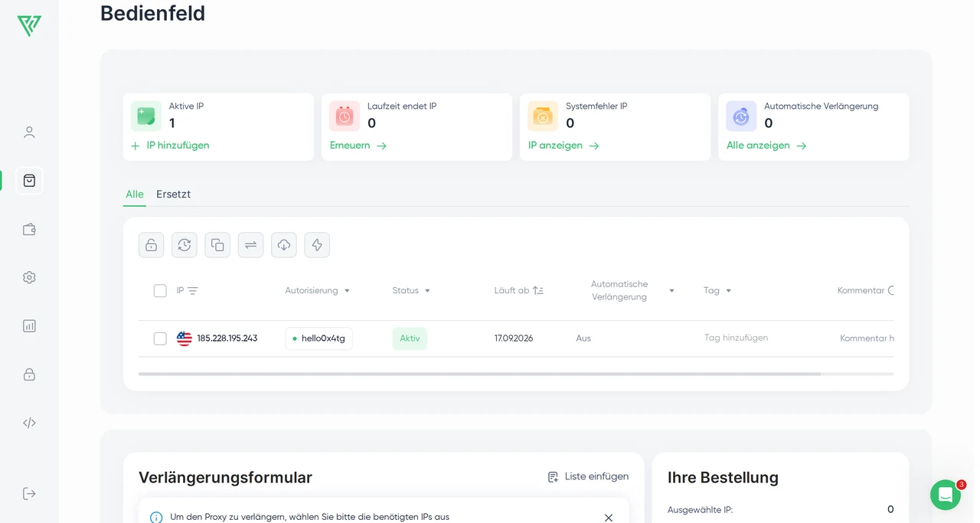Click the Alle anzeigen link
The height and width of the screenshot is (523, 980).
766,145
